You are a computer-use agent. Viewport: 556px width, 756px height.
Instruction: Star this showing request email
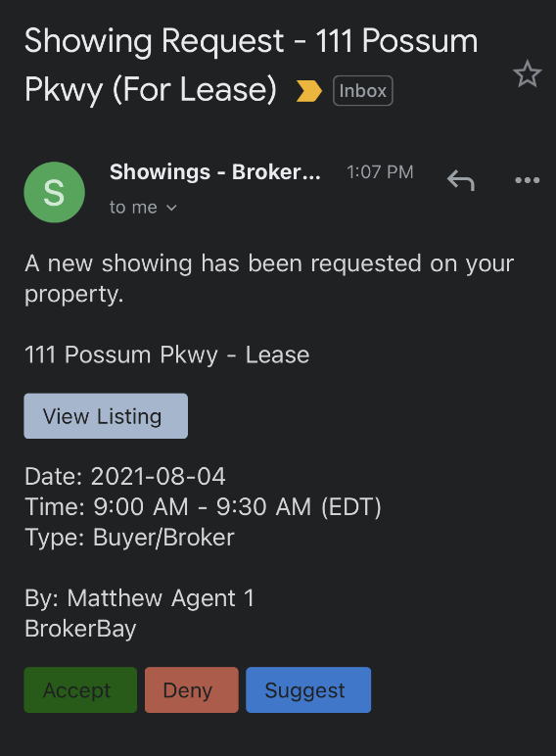coord(527,73)
